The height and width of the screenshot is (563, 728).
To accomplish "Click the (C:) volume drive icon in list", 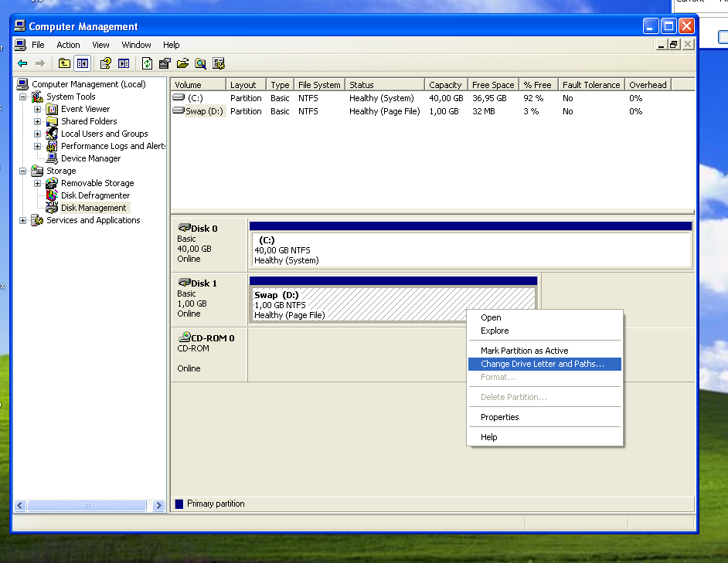I will point(179,97).
